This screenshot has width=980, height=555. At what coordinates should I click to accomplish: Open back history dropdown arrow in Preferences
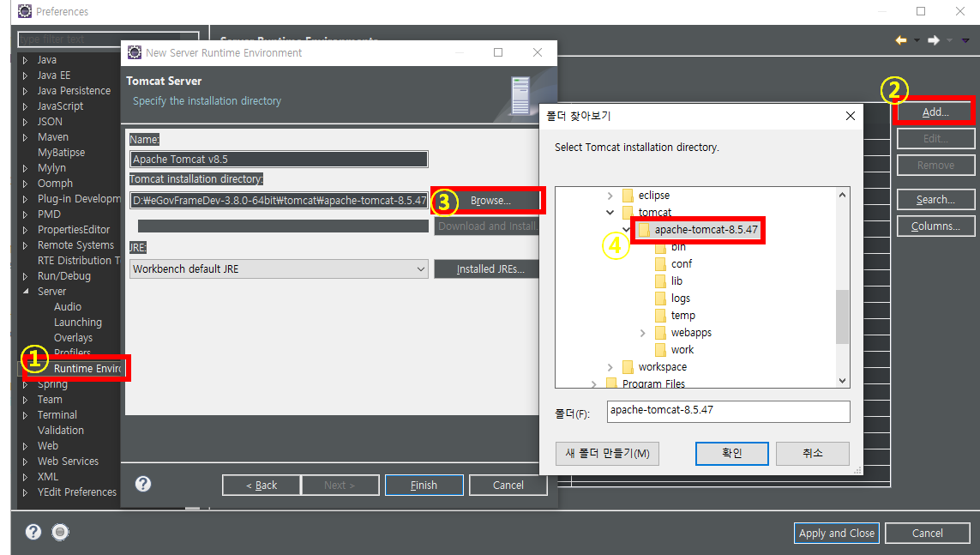917,40
